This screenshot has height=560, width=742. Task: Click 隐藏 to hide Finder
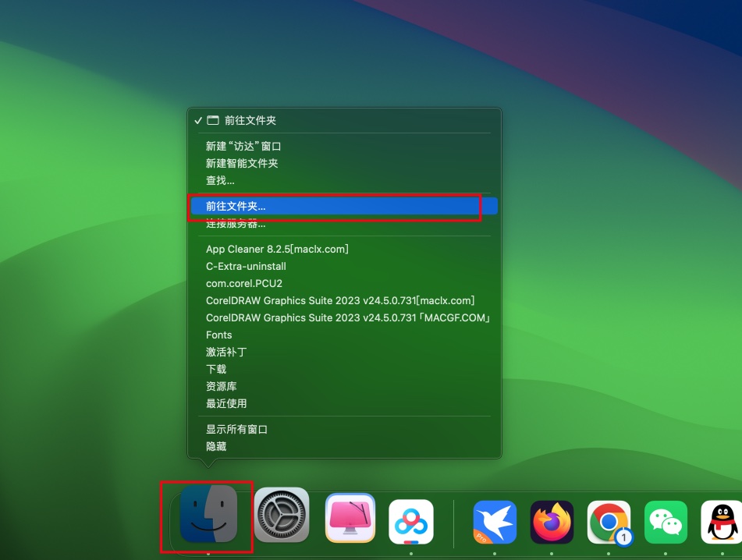click(216, 445)
